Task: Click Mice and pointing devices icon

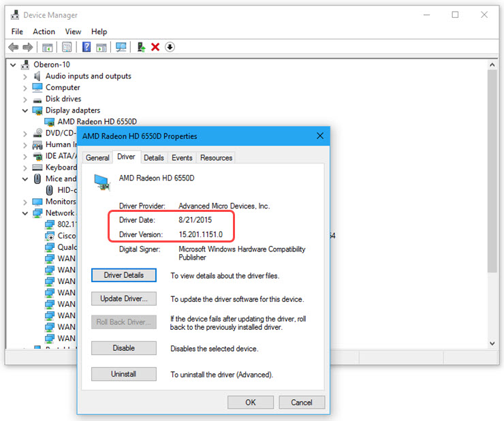Action: click(37, 178)
